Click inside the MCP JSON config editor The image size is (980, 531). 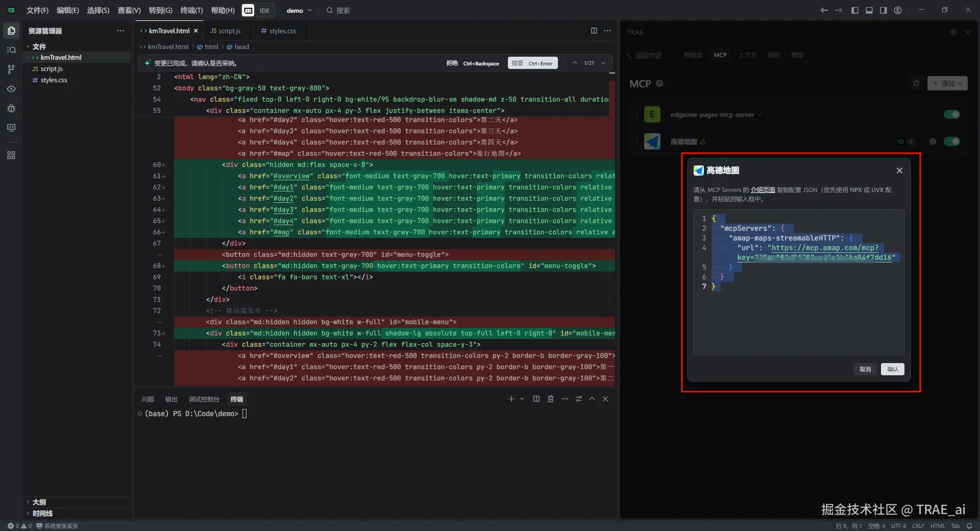[x=799, y=282]
